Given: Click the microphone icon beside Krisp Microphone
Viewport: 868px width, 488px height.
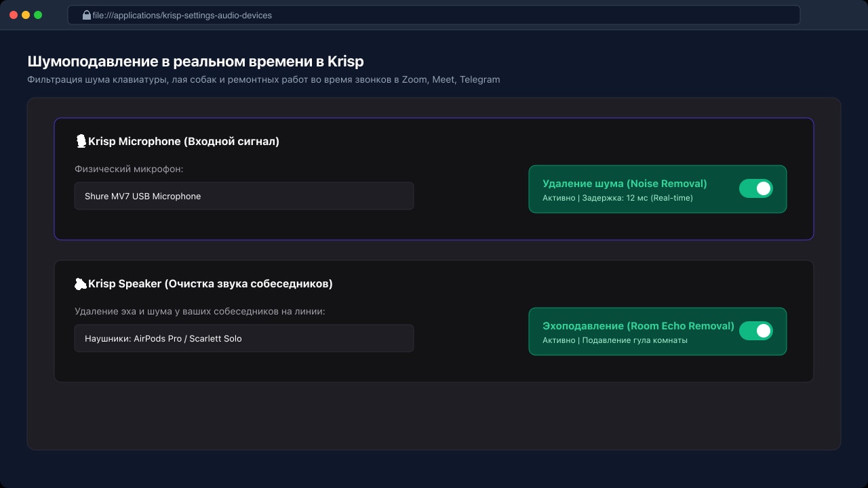Looking at the screenshot, I should pos(81,141).
